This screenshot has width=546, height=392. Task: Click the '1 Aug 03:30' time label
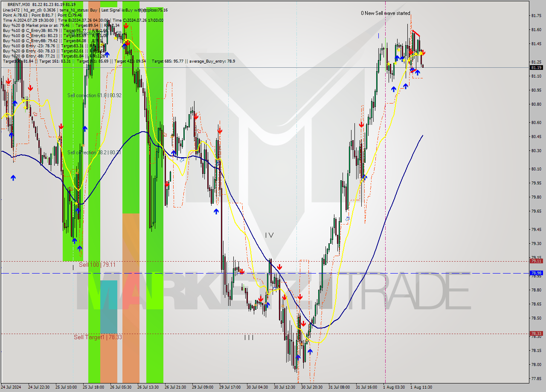tap(394, 387)
